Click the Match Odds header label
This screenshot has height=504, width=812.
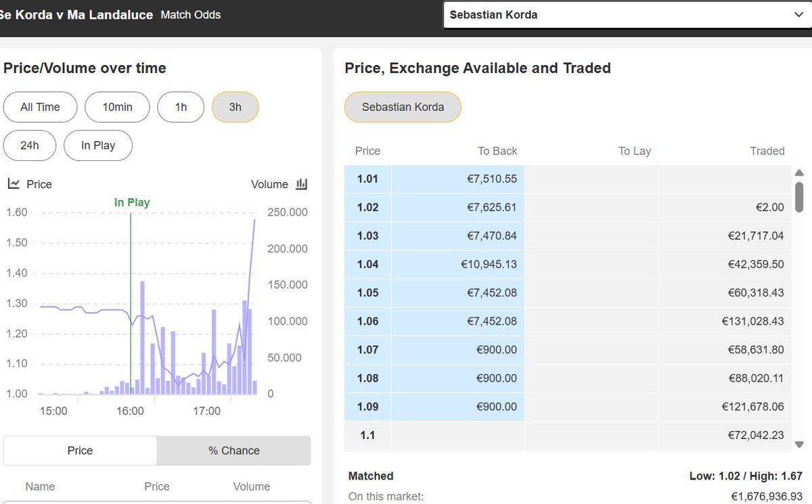(x=190, y=14)
